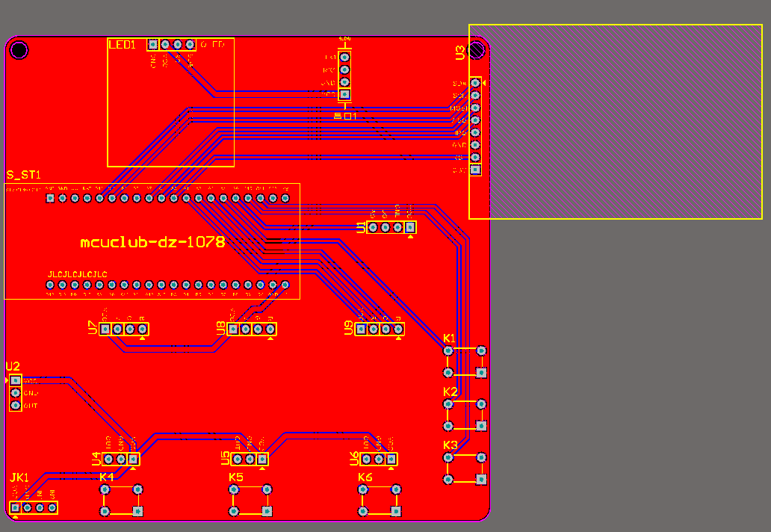The image size is (771, 532).
Task: Select the hatched mounting hole beside U3
Action: click(x=477, y=49)
